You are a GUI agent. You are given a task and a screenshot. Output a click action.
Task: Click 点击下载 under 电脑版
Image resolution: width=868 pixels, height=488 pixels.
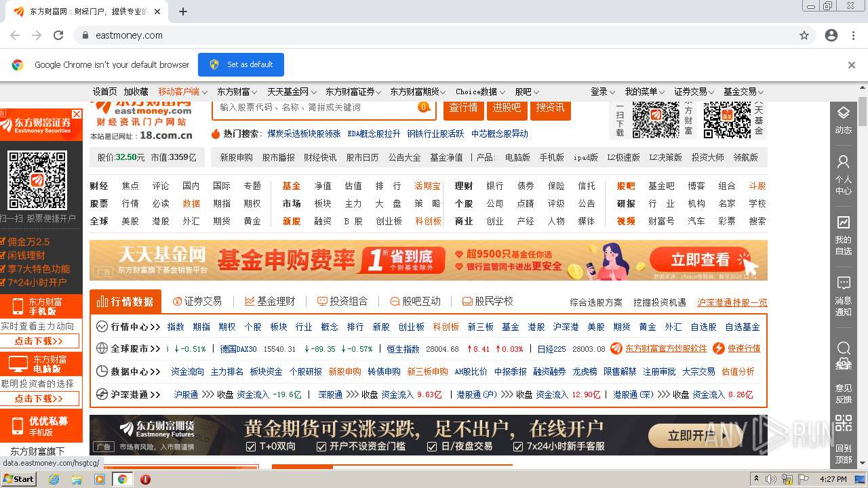(x=39, y=399)
